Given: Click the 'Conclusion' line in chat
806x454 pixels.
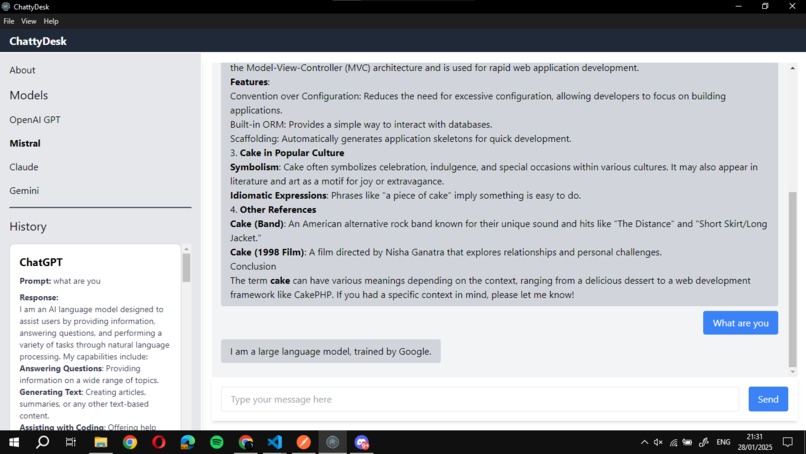Looking at the screenshot, I should coord(253,266).
